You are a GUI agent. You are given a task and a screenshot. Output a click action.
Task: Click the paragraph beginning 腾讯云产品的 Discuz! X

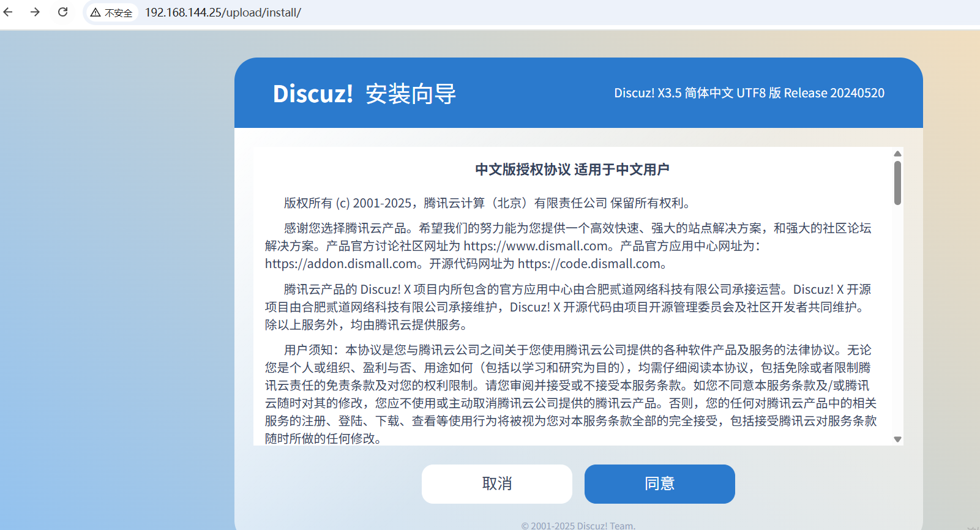tap(568, 307)
